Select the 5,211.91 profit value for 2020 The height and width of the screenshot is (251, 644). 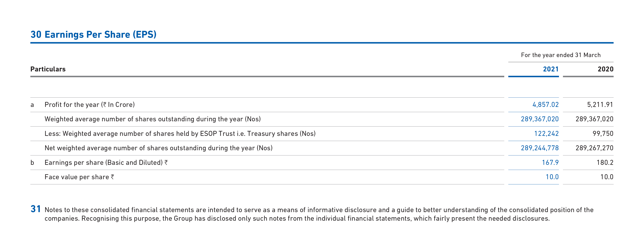600,105
